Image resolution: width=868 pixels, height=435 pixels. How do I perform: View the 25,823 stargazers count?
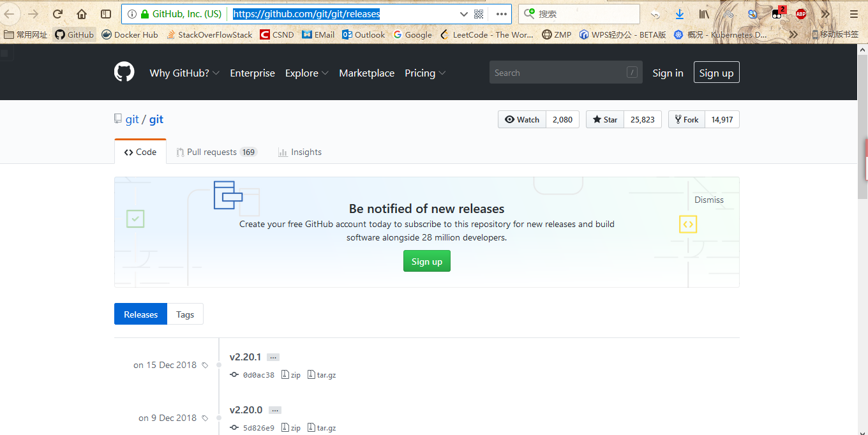point(643,119)
